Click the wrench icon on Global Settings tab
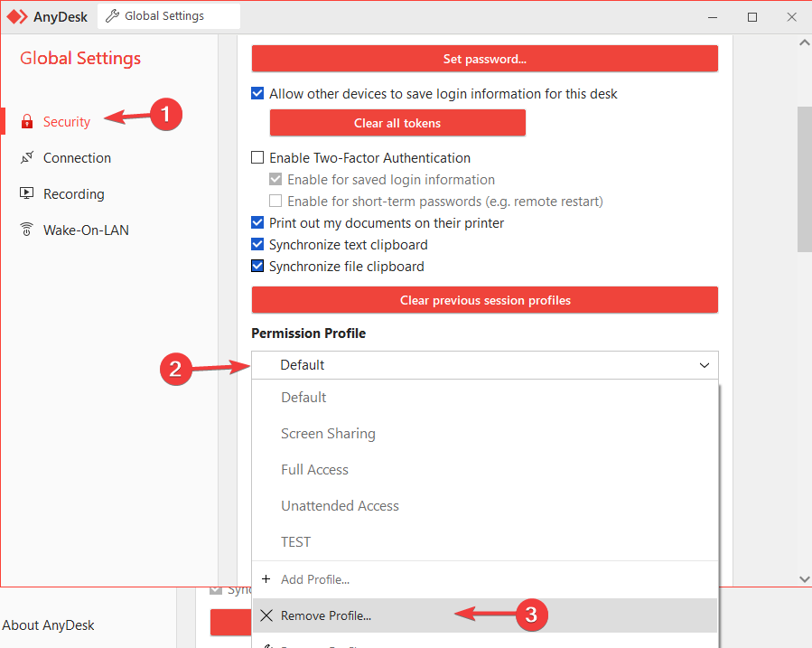The width and height of the screenshot is (812, 648). (x=112, y=15)
